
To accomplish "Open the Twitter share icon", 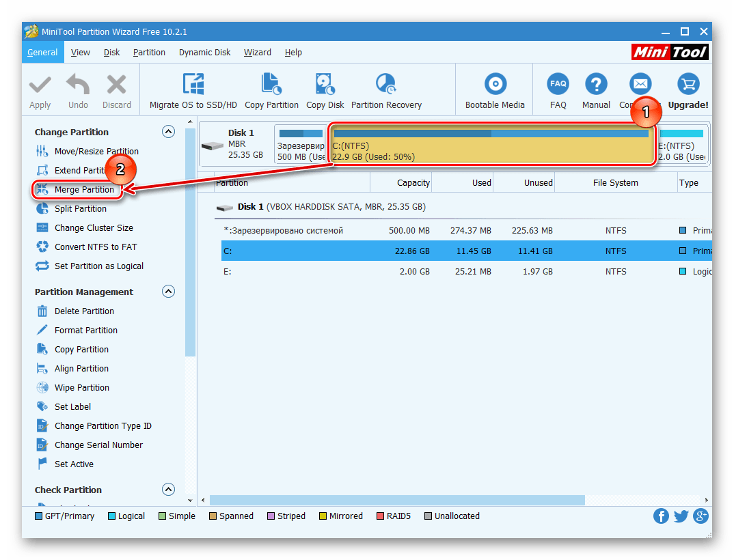I will click(681, 516).
